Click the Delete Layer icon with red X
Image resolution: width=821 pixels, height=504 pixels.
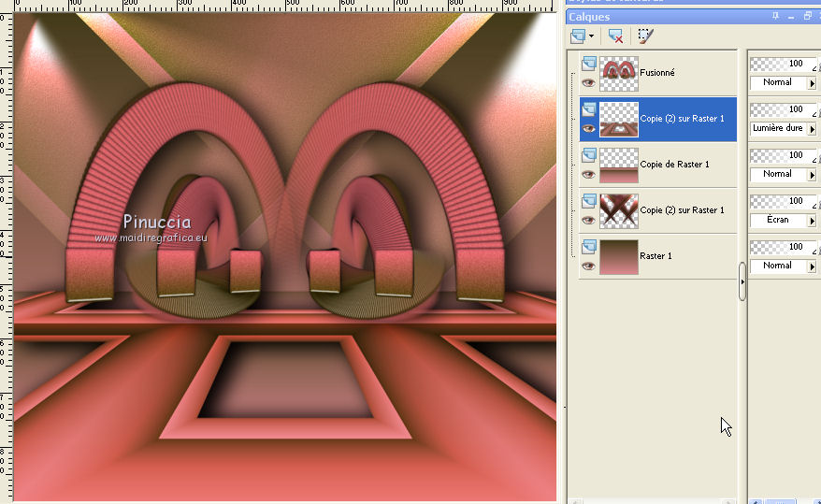615,36
